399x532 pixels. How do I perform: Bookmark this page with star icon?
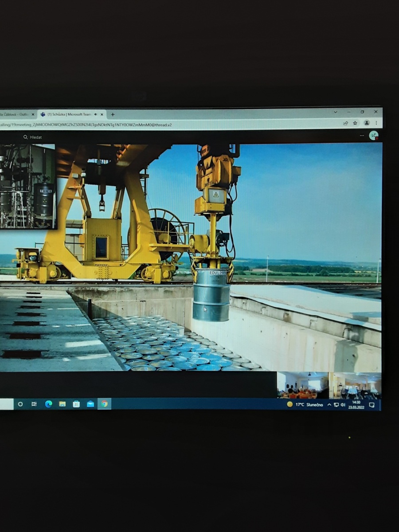click(355, 123)
